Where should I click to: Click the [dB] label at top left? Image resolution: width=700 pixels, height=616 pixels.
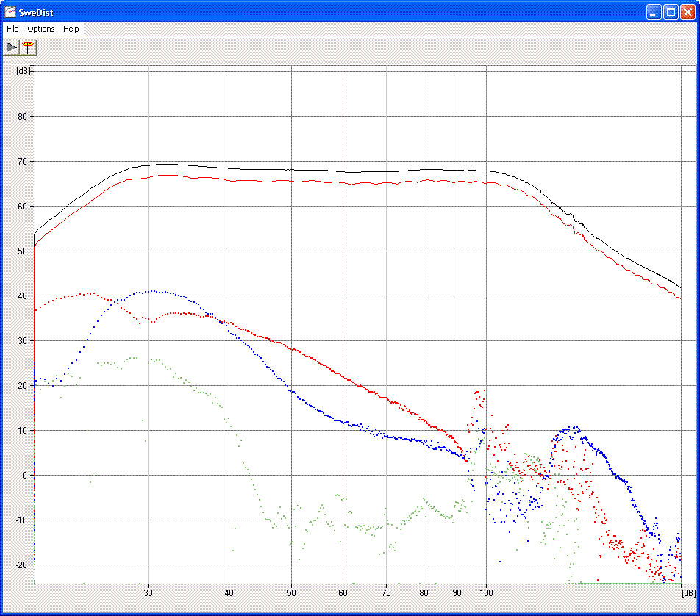point(24,70)
